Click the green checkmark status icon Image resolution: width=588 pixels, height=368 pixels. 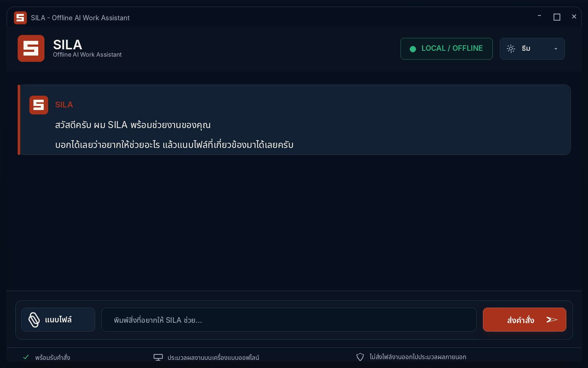(x=26, y=357)
